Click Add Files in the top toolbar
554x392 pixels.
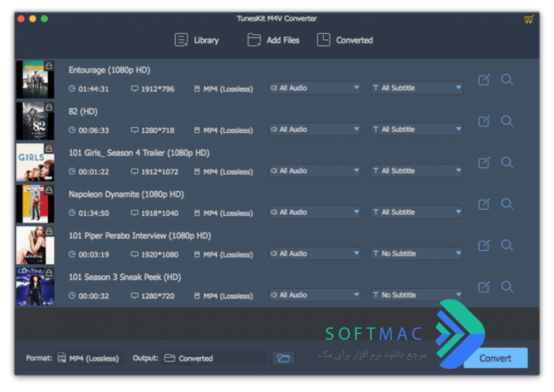[x=274, y=40]
